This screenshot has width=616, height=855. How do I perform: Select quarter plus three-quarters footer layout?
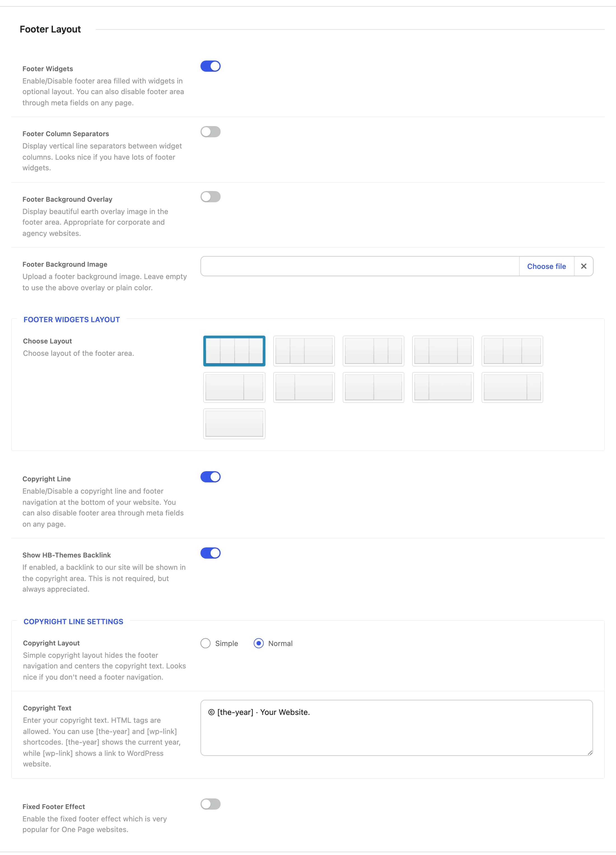443,387
